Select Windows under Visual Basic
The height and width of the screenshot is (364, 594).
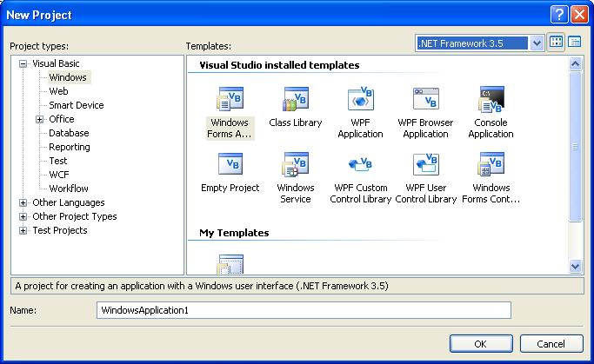[x=68, y=77]
